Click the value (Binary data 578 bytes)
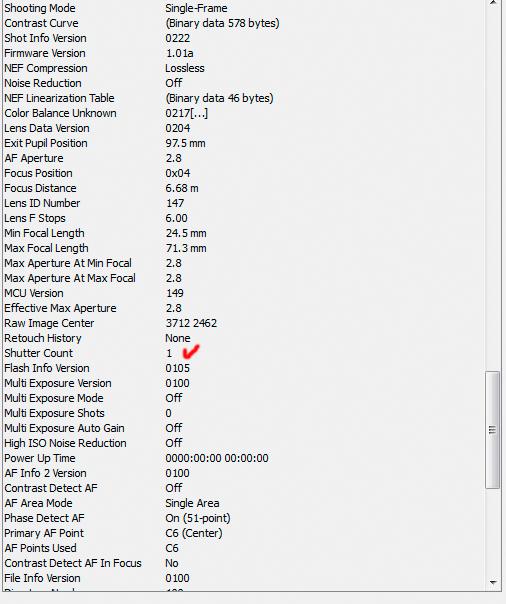The height and width of the screenshot is (604, 506). [x=222, y=23]
